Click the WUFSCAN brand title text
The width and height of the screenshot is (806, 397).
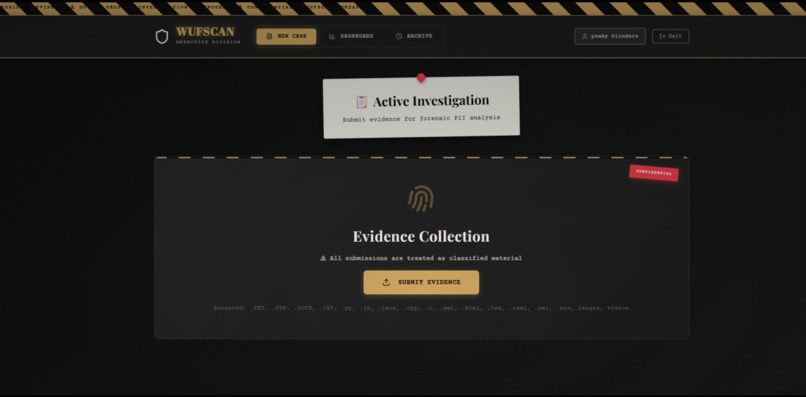click(205, 32)
